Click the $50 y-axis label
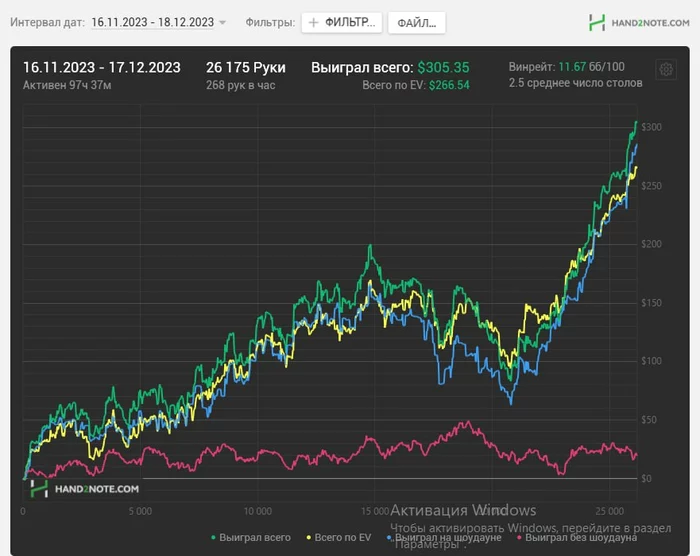The width and height of the screenshot is (700, 556). tap(649, 420)
